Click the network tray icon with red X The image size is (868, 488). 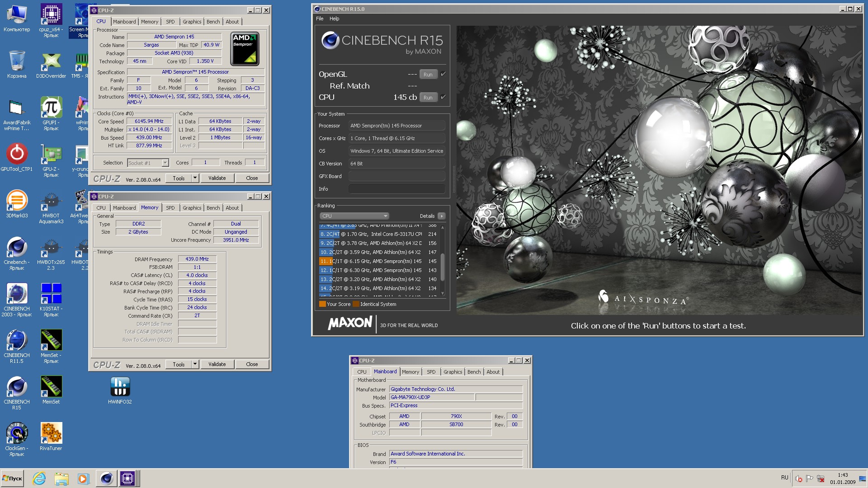[821, 479]
